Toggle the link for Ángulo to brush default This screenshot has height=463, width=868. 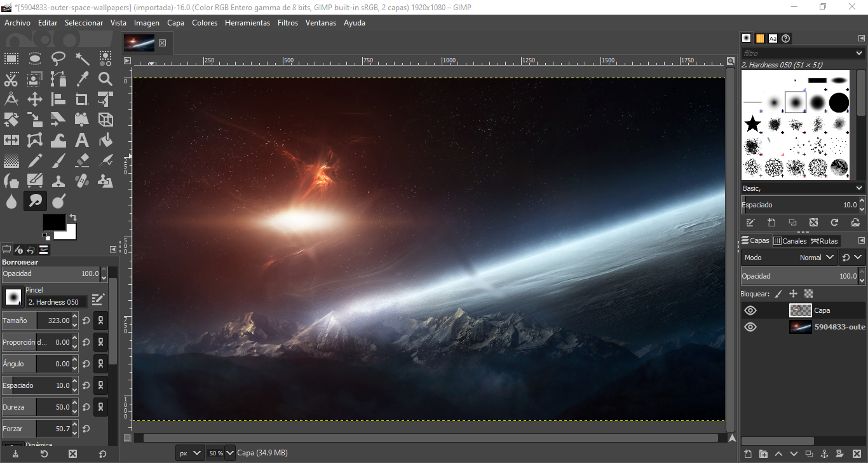100,364
